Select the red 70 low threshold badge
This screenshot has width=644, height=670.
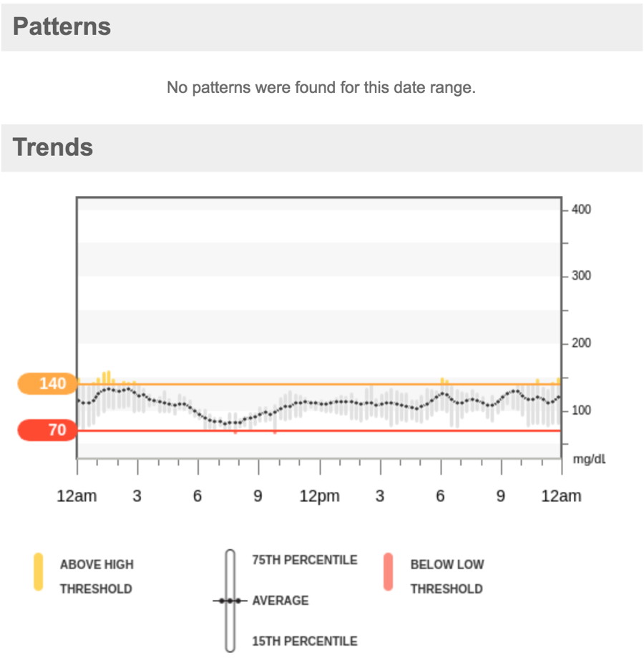point(47,430)
